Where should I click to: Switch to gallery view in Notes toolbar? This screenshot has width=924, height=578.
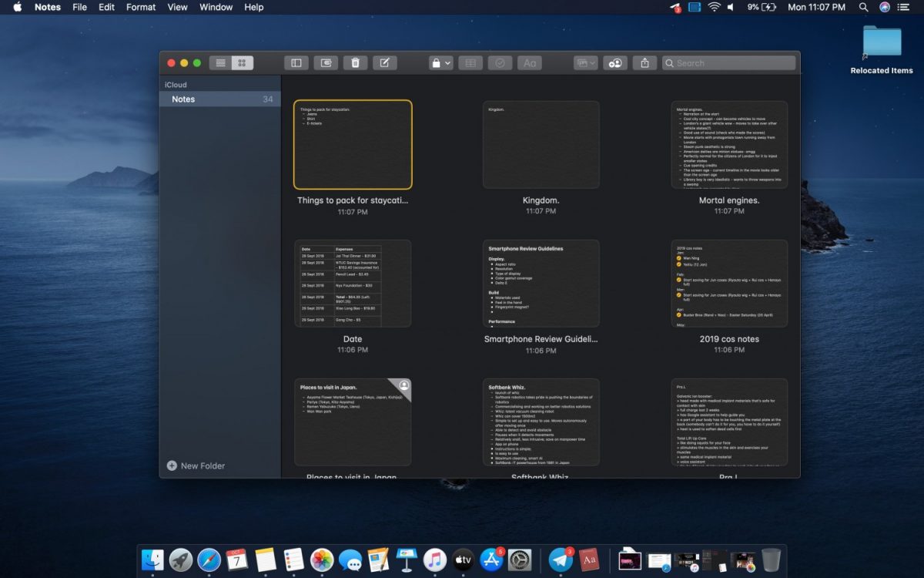tap(242, 63)
